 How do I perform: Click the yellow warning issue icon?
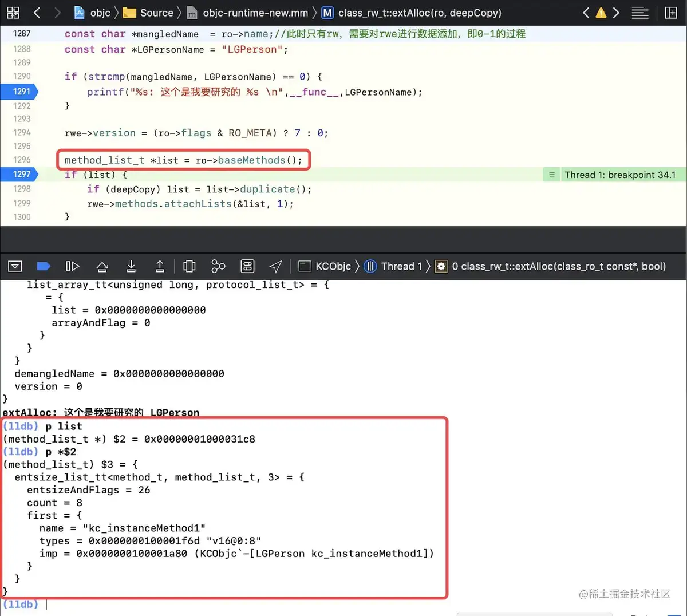coord(601,13)
